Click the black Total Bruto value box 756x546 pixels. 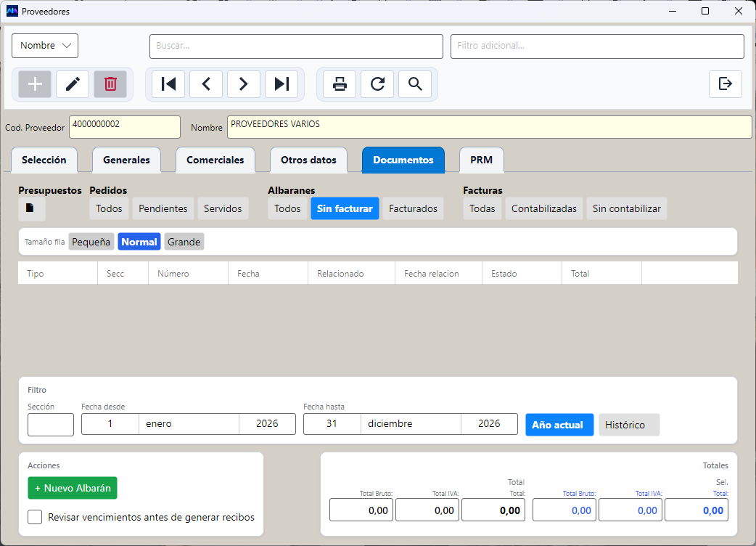(x=361, y=510)
